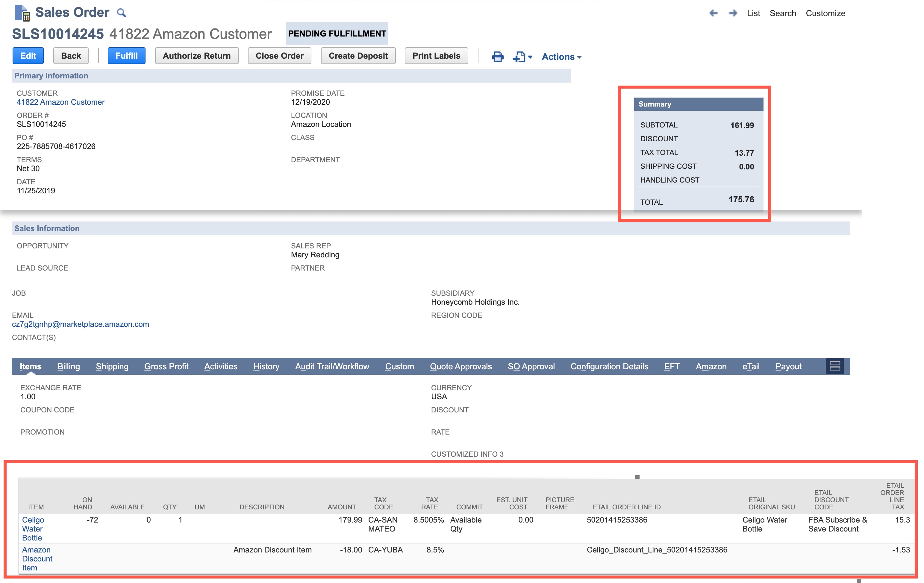The height and width of the screenshot is (583, 924).
Task: Select the Items tab
Action: (30, 366)
